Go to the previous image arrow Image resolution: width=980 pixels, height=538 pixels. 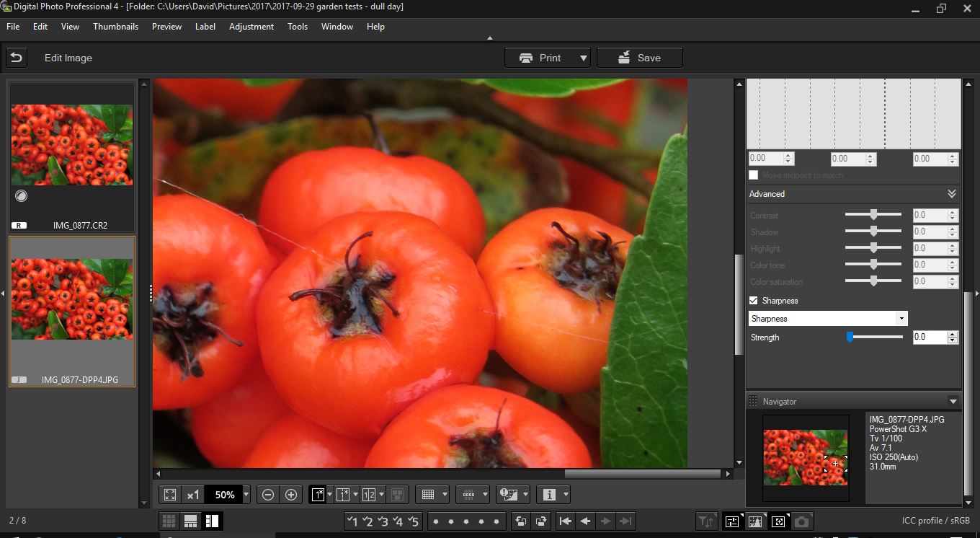coord(586,521)
